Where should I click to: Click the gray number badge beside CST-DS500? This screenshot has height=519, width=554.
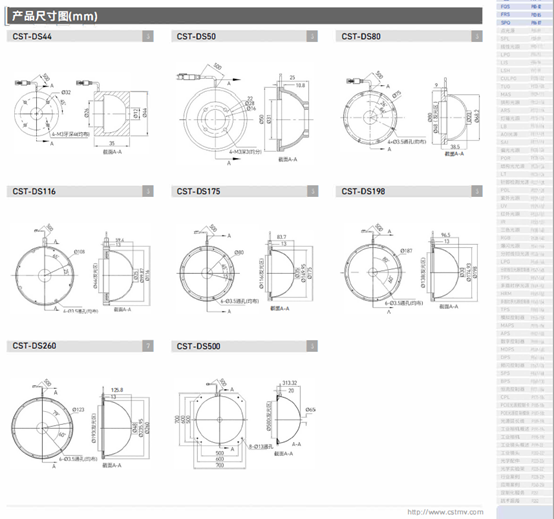(x=312, y=346)
